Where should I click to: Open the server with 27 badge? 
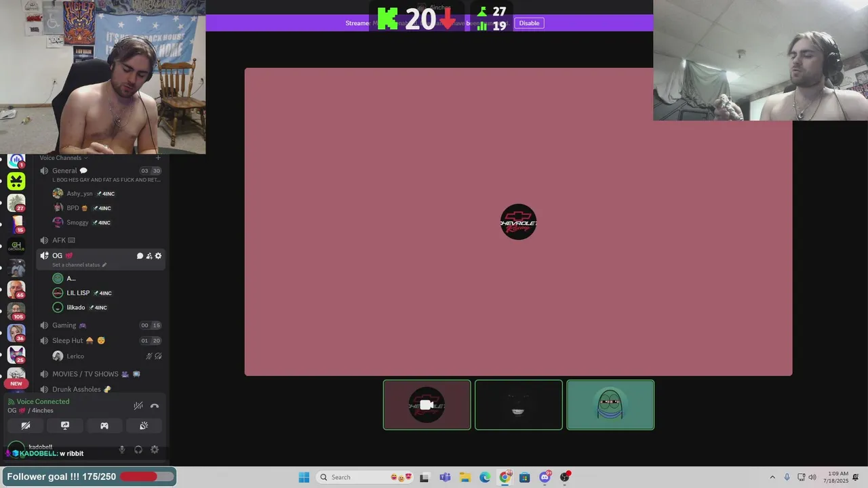16,203
